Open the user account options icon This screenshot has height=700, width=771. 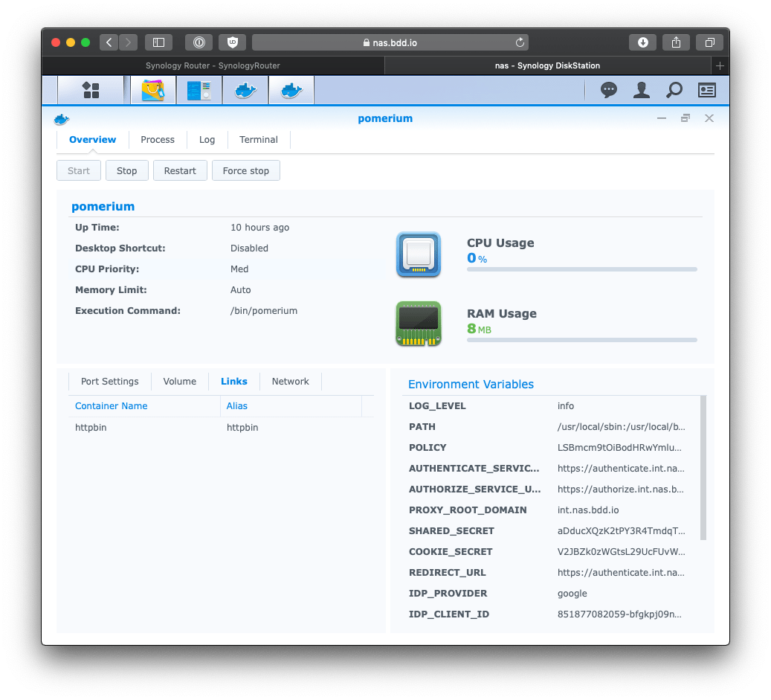click(x=641, y=89)
